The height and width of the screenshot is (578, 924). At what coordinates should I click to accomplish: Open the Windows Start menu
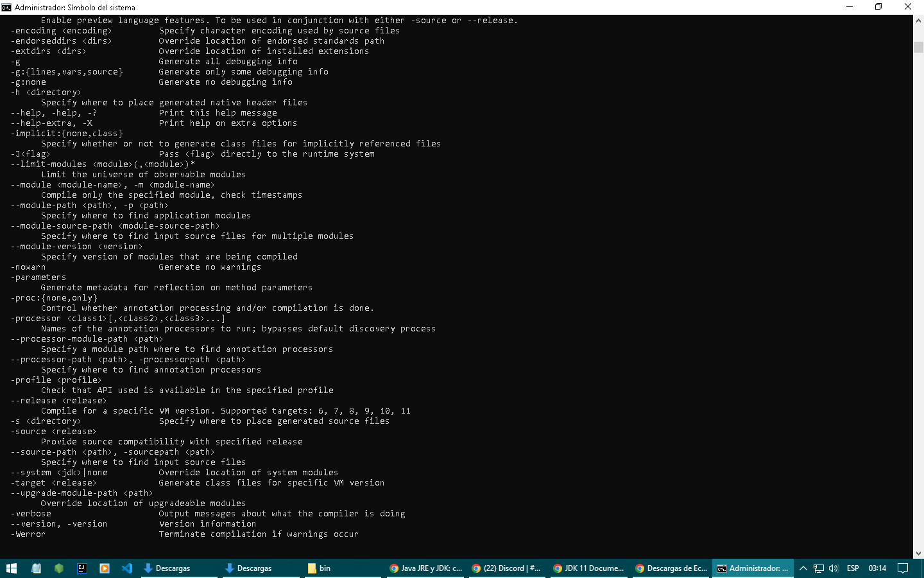point(12,568)
